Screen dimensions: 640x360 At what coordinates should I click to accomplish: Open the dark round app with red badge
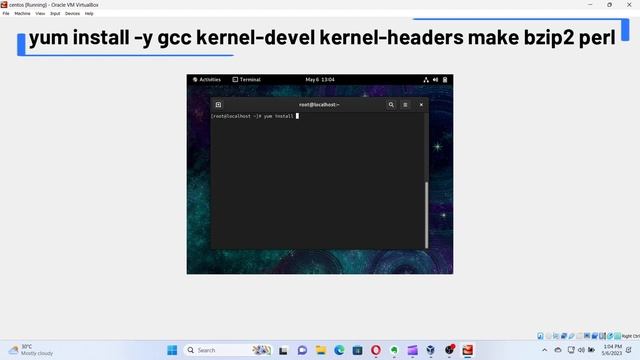pos(449,350)
